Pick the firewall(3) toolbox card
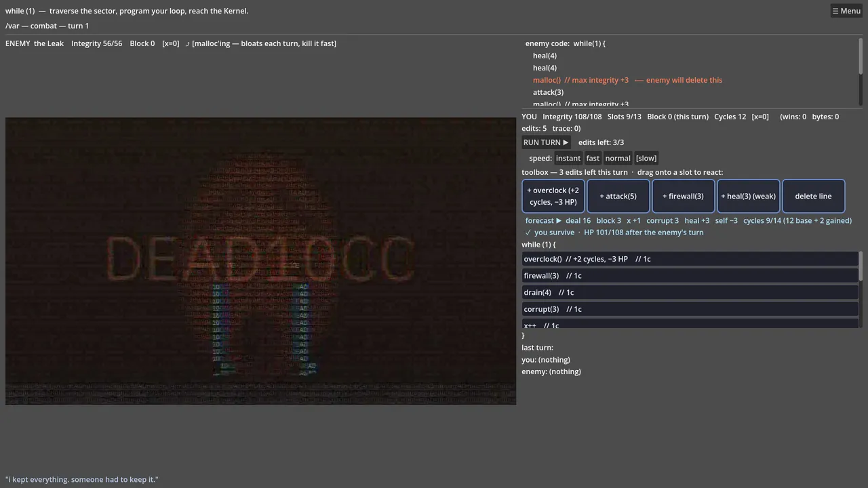 click(x=684, y=196)
